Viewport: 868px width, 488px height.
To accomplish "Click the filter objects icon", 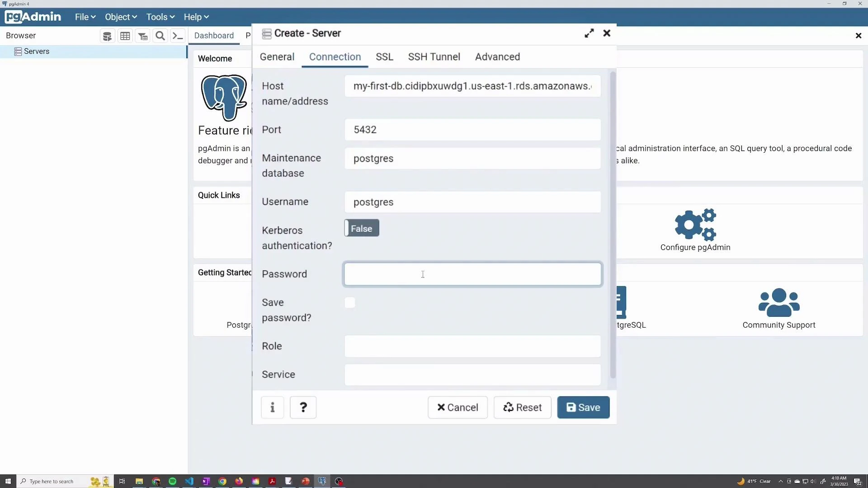I will click(x=143, y=36).
